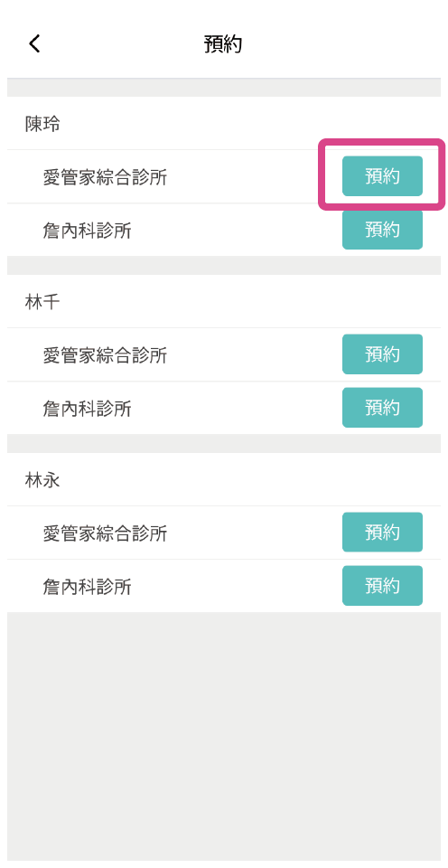Tap the 預約 page title in header
448x868 pixels.
tap(223, 43)
